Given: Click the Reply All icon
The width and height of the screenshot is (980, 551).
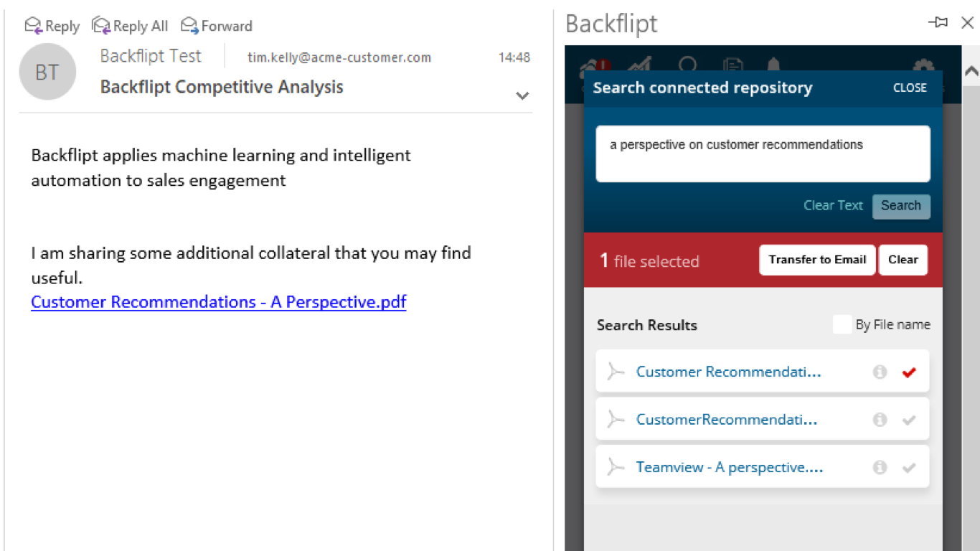Looking at the screenshot, I should coord(101,26).
